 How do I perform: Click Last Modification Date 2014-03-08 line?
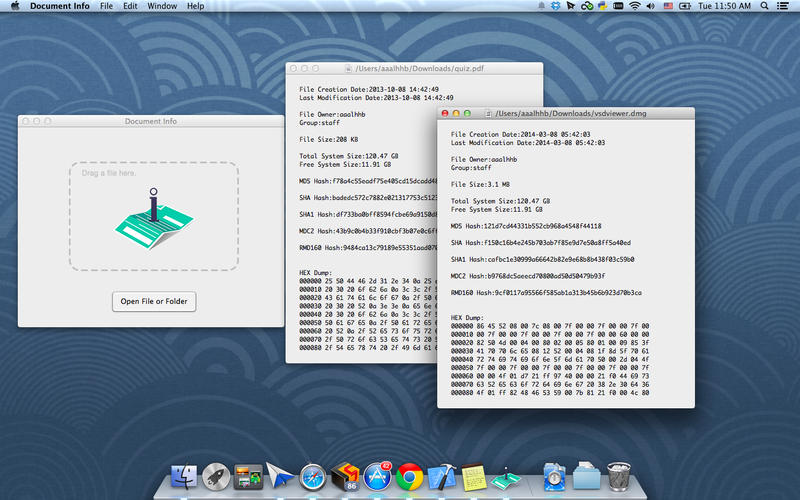pos(528,143)
